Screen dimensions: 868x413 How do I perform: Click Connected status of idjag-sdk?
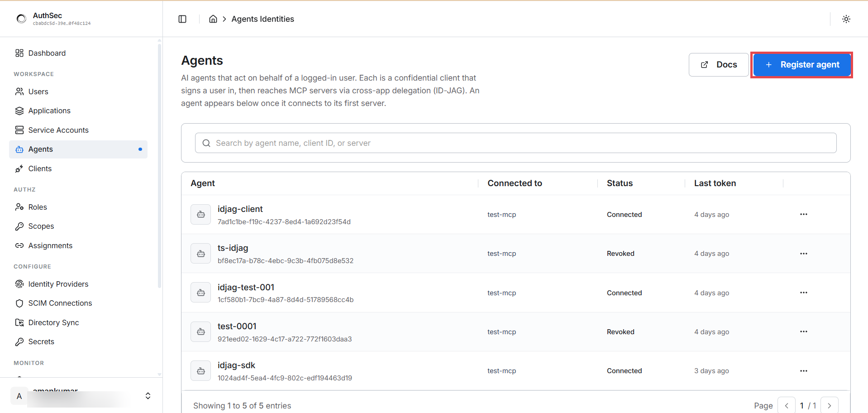tap(624, 371)
